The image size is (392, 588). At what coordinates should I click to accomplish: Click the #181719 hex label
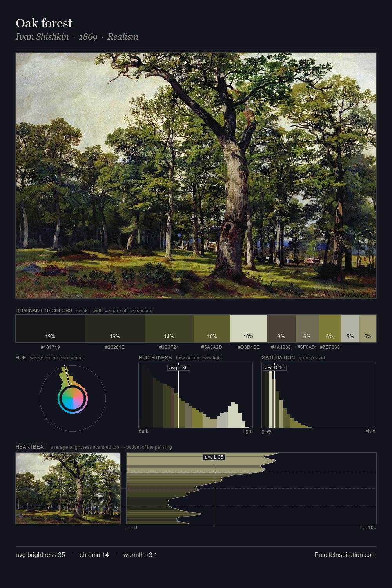click(x=50, y=347)
